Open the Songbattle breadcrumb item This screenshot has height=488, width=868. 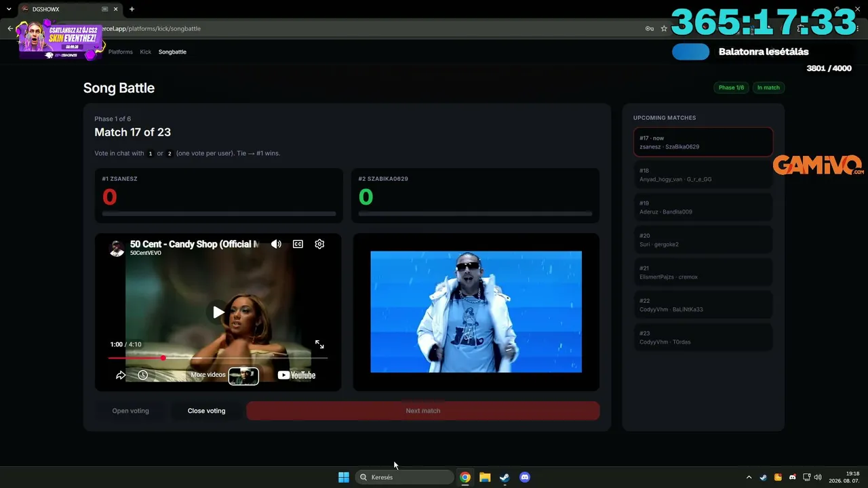(172, 52)
